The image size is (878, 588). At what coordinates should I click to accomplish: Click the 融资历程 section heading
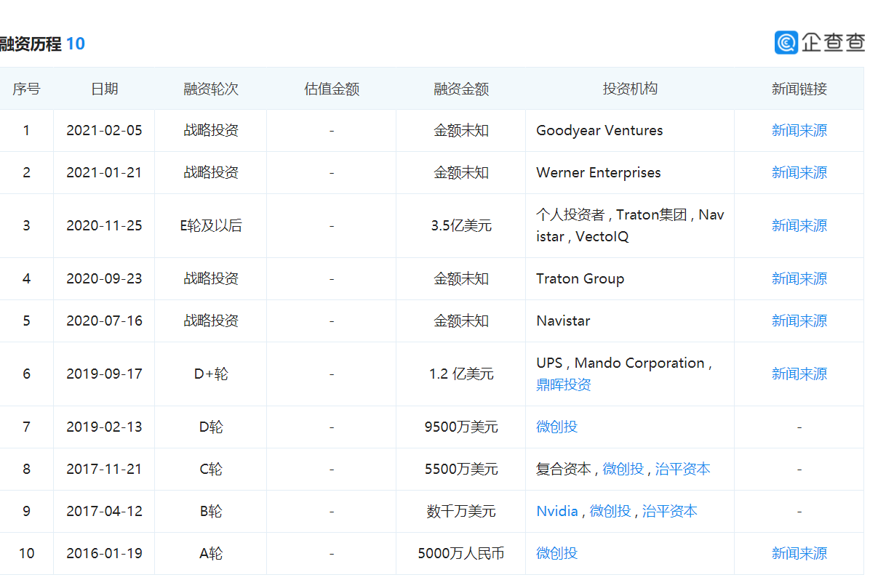coord(31,44)
